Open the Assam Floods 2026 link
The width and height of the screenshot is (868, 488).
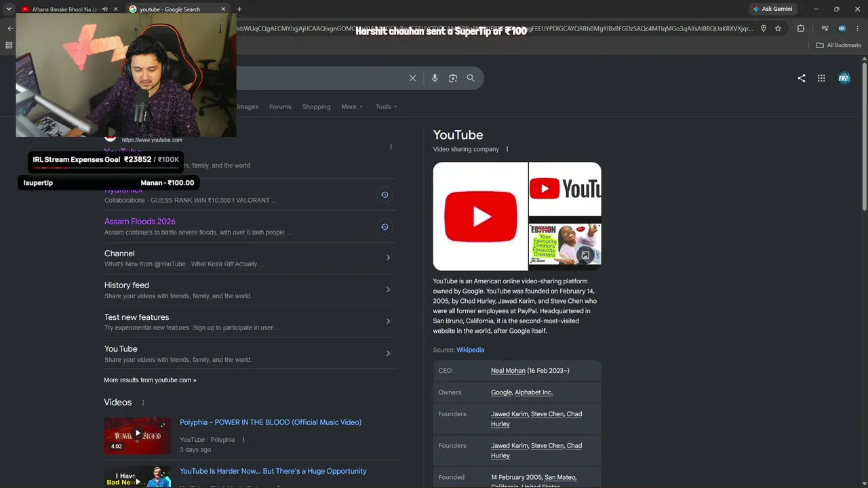click(x=140, y=222)
